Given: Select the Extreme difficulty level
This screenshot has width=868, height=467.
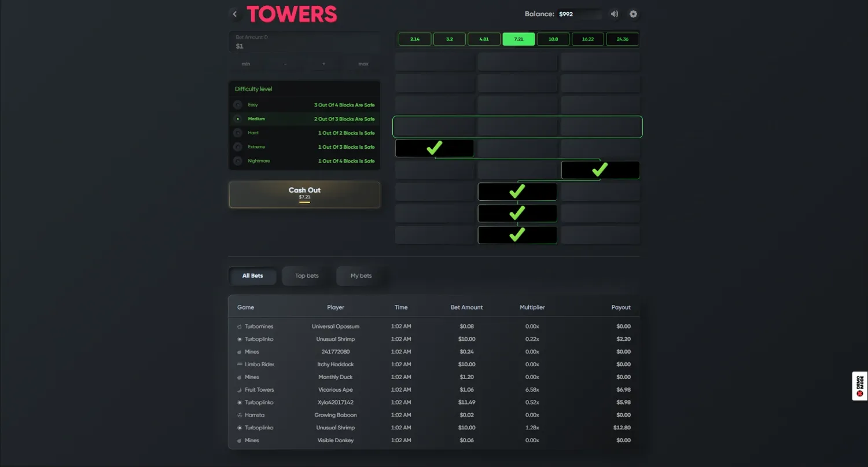Looking at the screenshot, I should point(238,147).
